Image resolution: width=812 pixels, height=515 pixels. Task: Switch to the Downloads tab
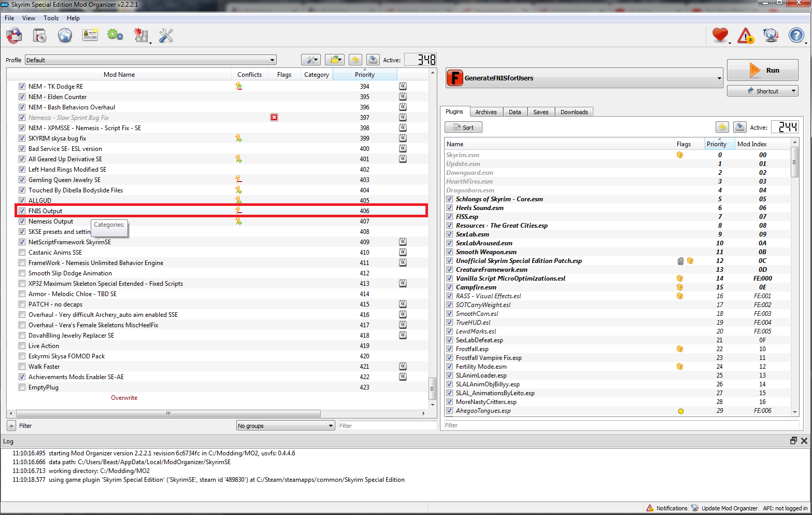(574, 112)
